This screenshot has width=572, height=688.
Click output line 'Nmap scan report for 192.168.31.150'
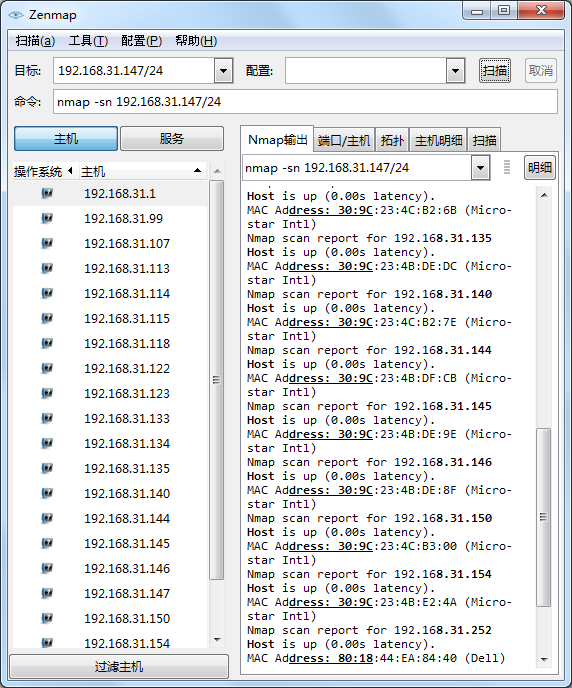(369, 518)
